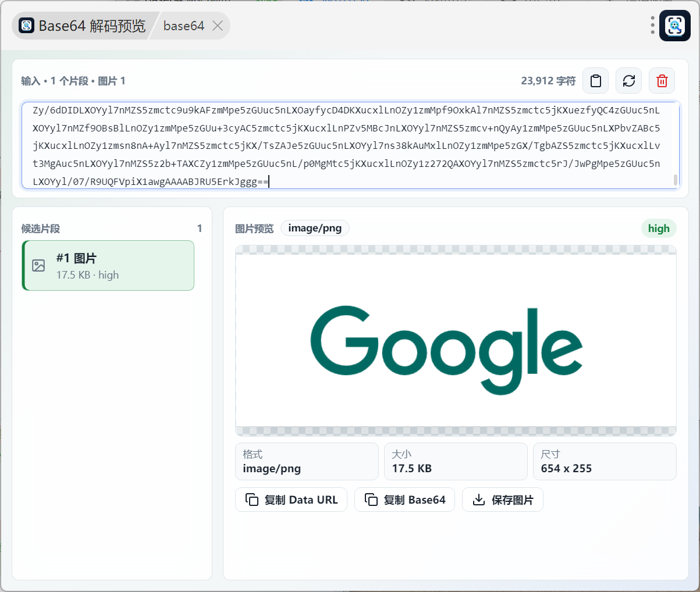Click the 保存图片 button

point(503,500)
